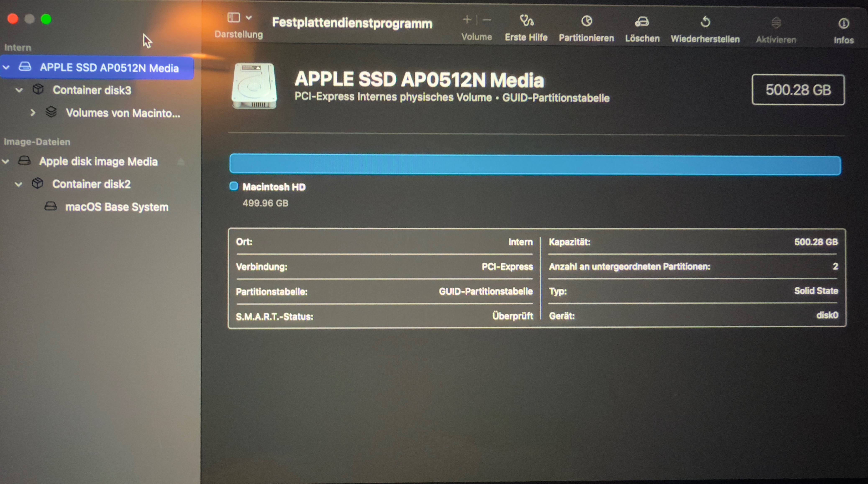Click the blue Macintosh HD usage bar
The image size is (868, 484).
coord(535,165)
